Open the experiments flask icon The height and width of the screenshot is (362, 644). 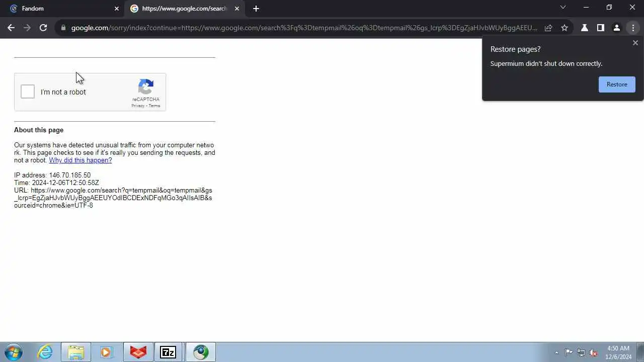click(x=585, y=28)
